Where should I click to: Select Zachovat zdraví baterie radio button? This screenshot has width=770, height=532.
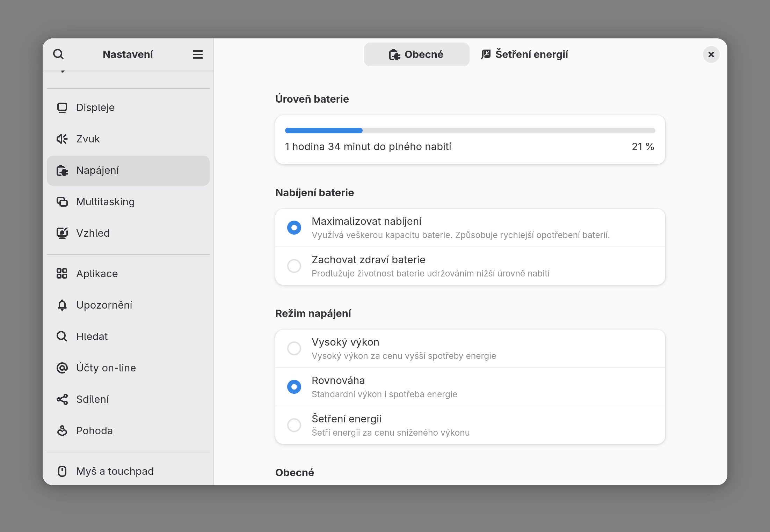coord(294,266)
